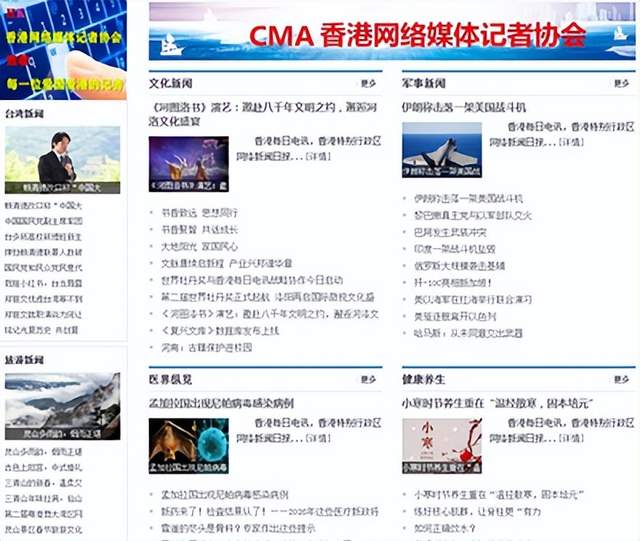640x541 pixels.
Task: Click the 详情 link under 军事新闻 summary
Action: (x=570, y=143)
